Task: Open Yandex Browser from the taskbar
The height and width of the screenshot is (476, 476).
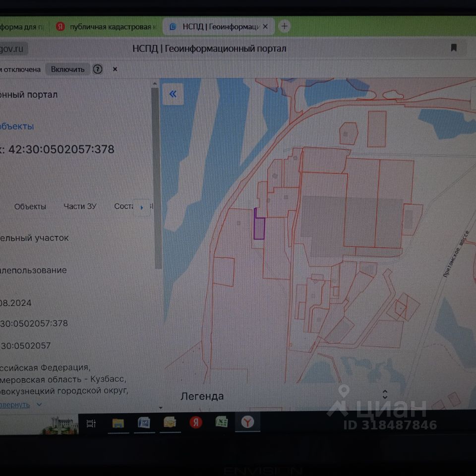Action: [247, 422]
